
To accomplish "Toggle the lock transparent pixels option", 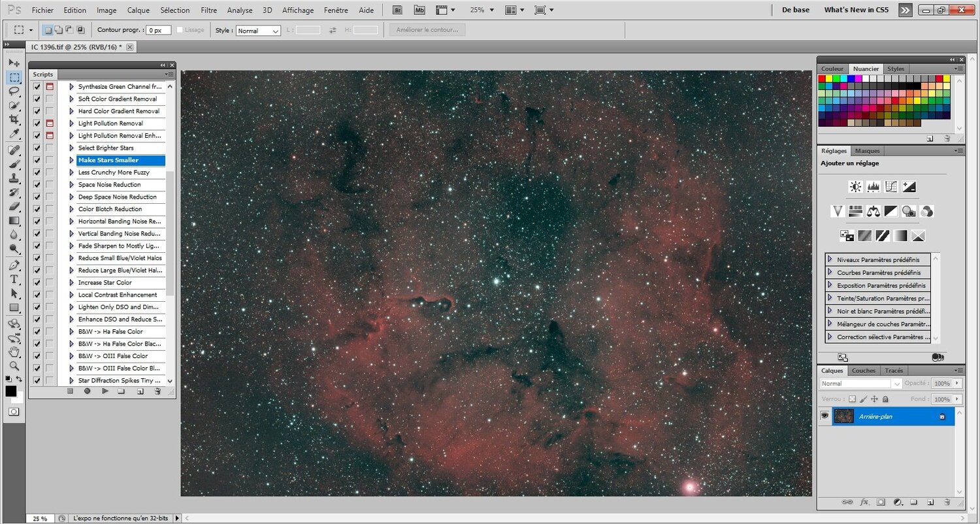I will [x=852, y=399].
